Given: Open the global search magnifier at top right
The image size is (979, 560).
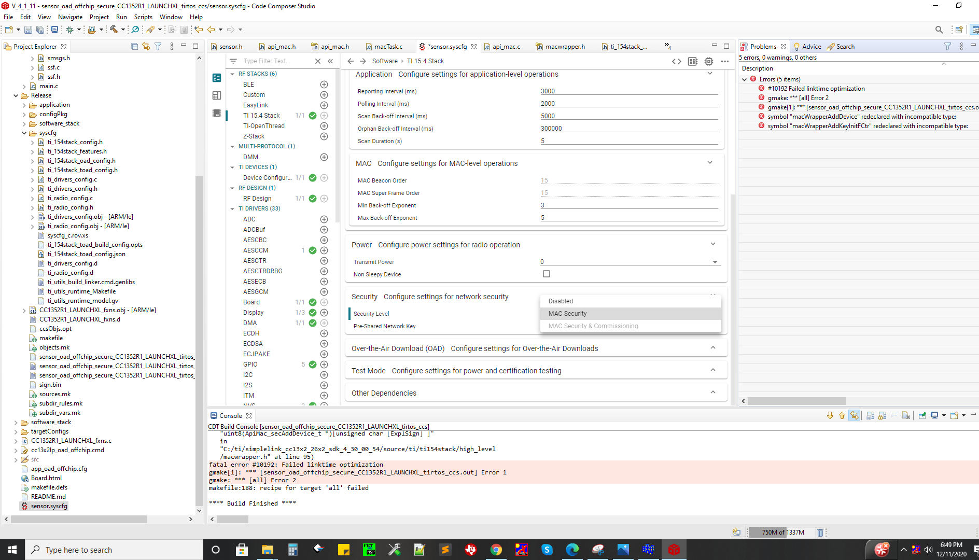Looking at the screenshot, I should click(x=939, y=30).
